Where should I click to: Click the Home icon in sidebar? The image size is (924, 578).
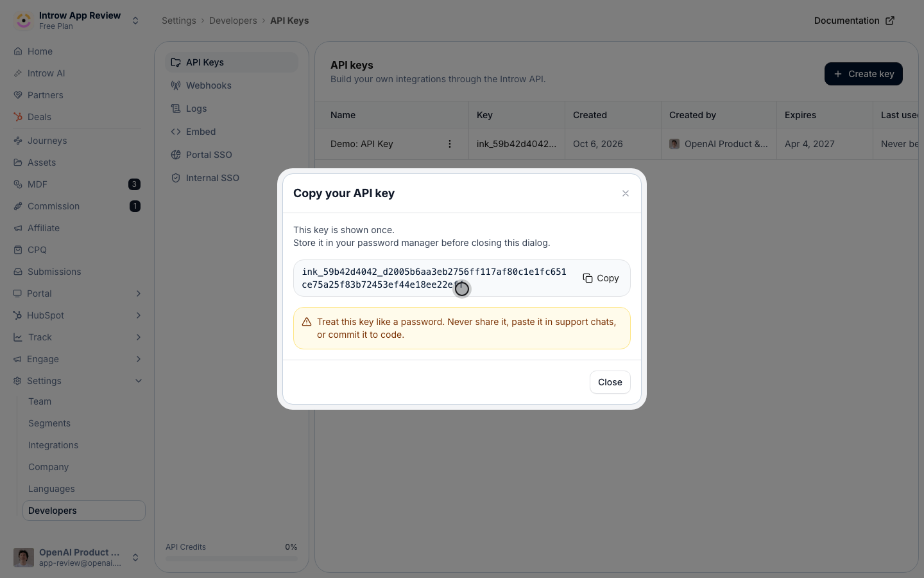coord(18,51)
